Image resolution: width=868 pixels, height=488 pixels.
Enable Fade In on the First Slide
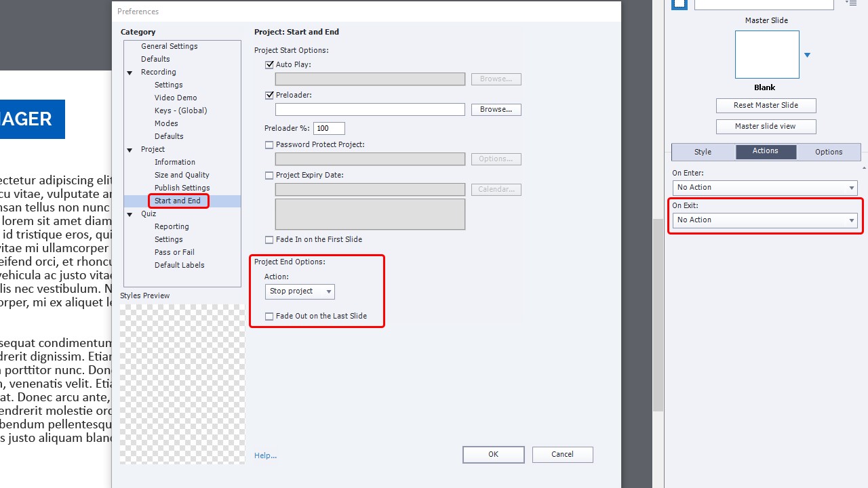click(x=269, y=239)
